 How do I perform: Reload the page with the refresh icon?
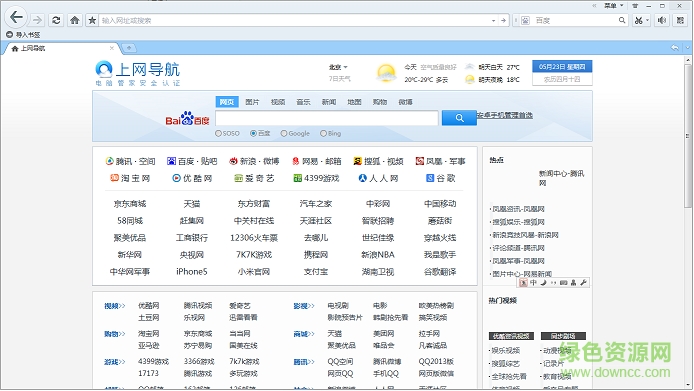(56, 20)
